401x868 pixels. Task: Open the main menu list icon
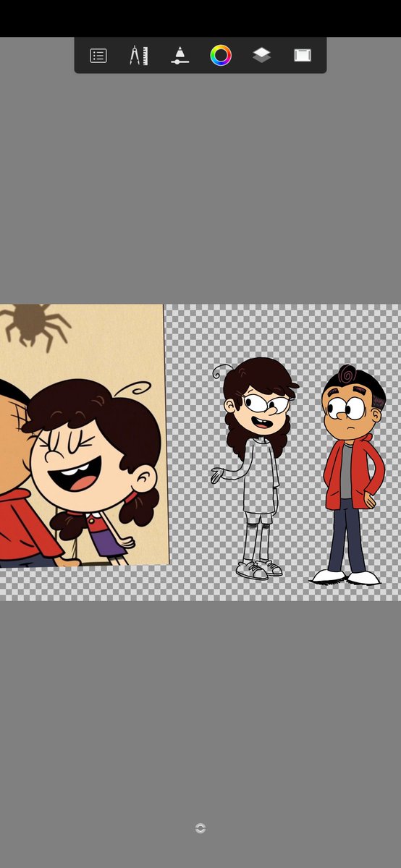(98, 56)
